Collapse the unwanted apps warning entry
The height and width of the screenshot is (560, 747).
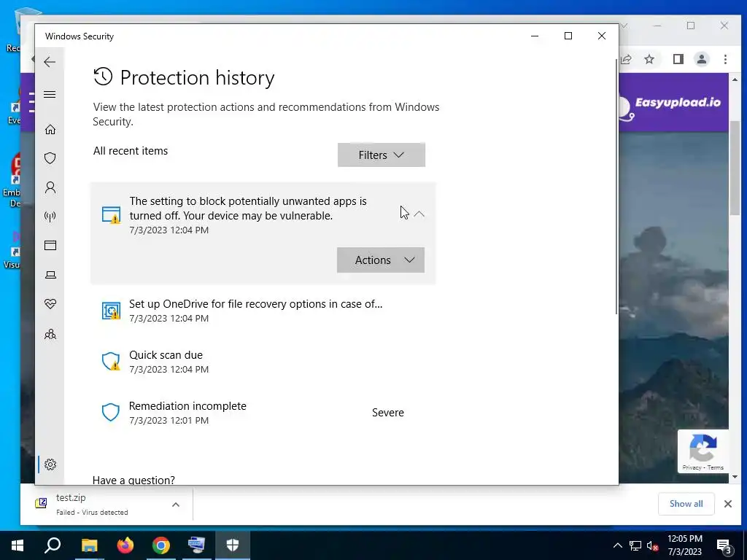point(419,214)
